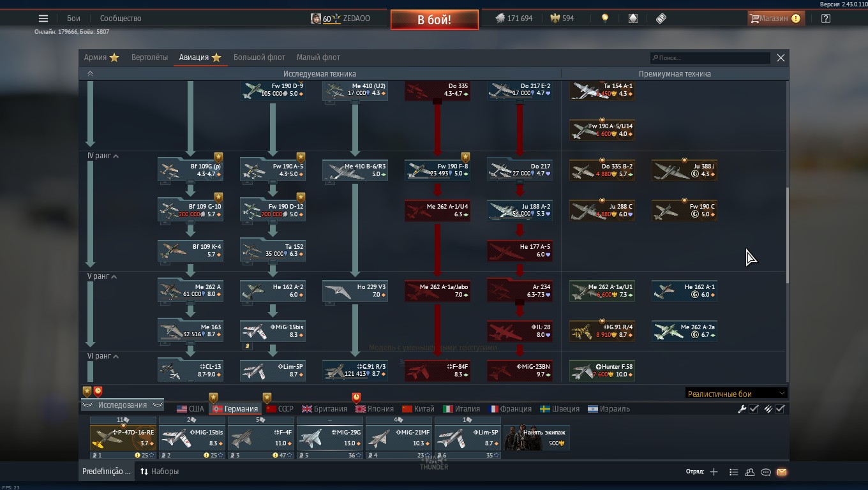Open the mail envelope icon
The height and width of the screenshot is (490, 868).
[782, 472]
